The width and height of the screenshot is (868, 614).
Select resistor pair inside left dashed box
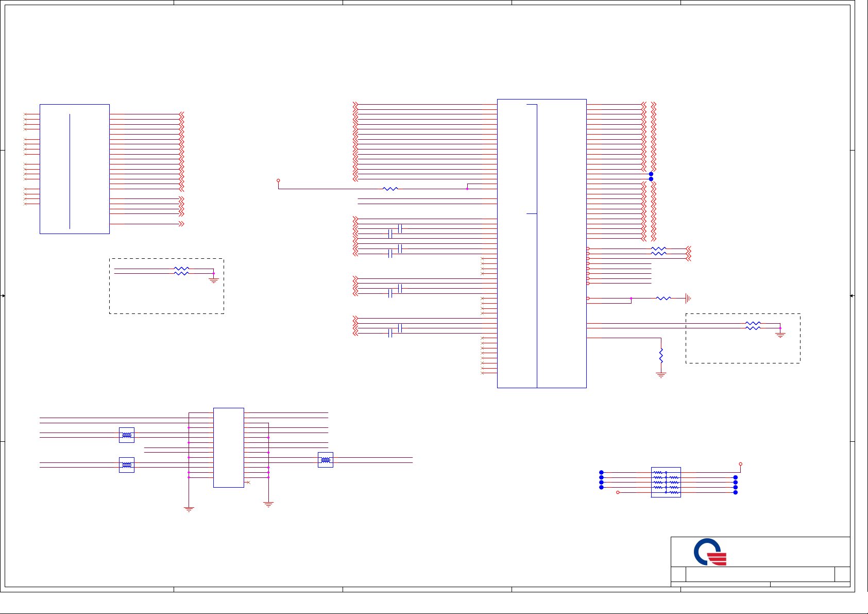[x=181, y=271]
